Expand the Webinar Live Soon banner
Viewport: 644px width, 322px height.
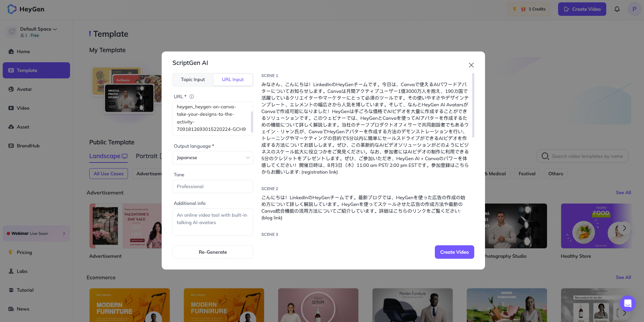click(36, 234)
